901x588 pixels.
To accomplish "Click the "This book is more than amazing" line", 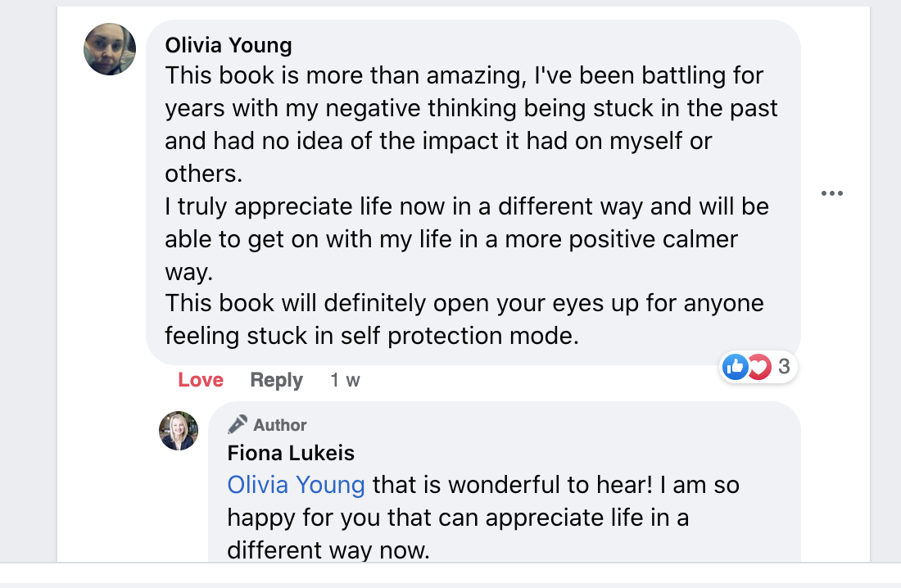I will pos(464,76).
